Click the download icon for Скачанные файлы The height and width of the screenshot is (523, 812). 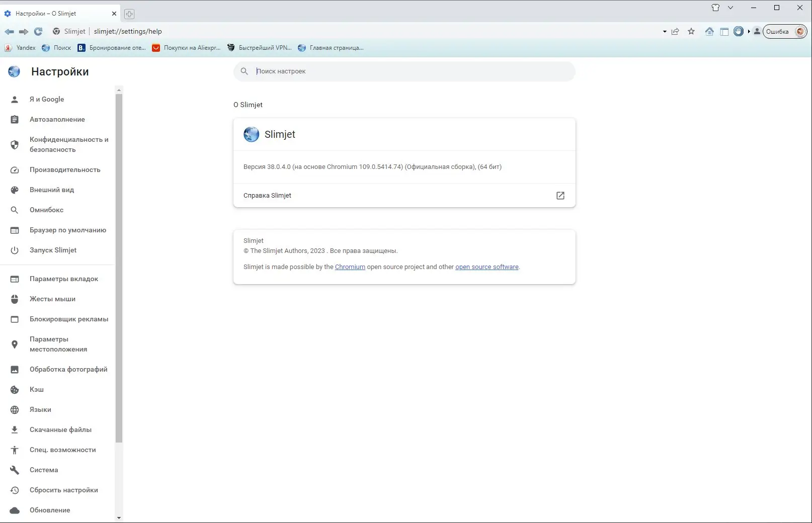point(15,430)
